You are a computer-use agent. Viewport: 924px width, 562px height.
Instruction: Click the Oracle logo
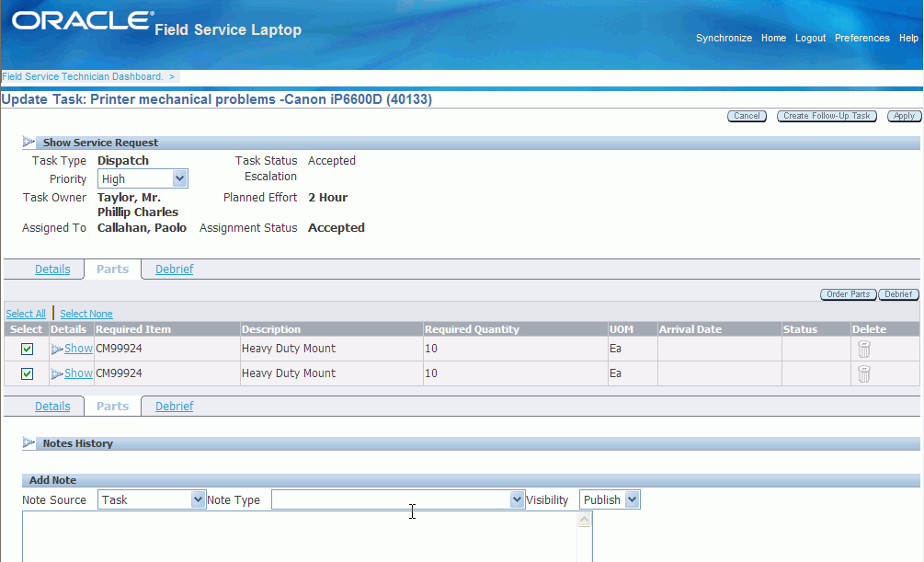click(83, 20)
